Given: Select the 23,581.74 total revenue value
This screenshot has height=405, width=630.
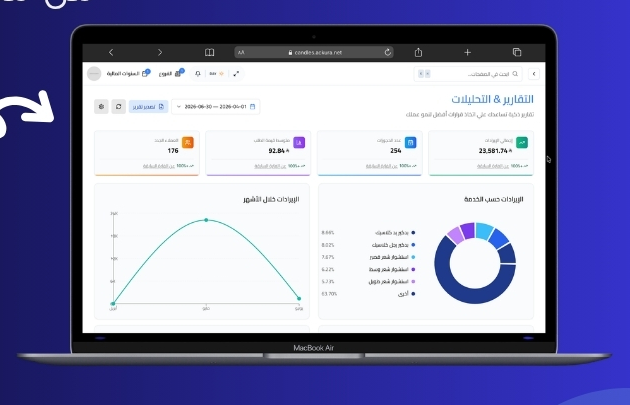Looking at the screenshot, I should tap(495, 151).
